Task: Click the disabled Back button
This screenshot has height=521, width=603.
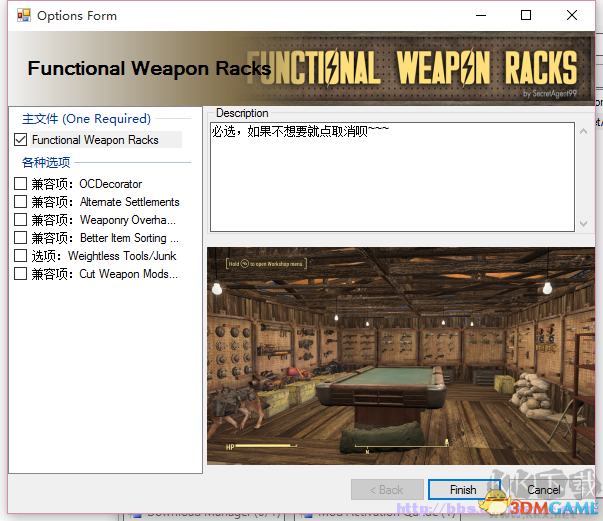Action: pos(387,489)
